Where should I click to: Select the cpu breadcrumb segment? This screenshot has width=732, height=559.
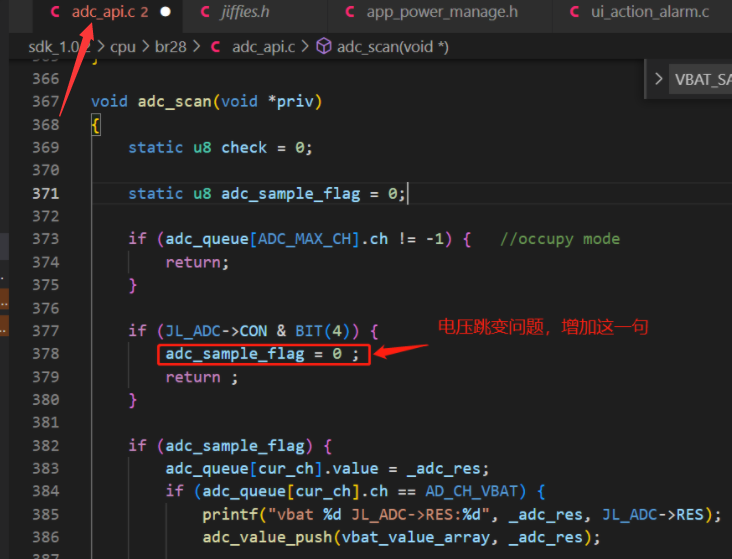[x=123, y=47]
